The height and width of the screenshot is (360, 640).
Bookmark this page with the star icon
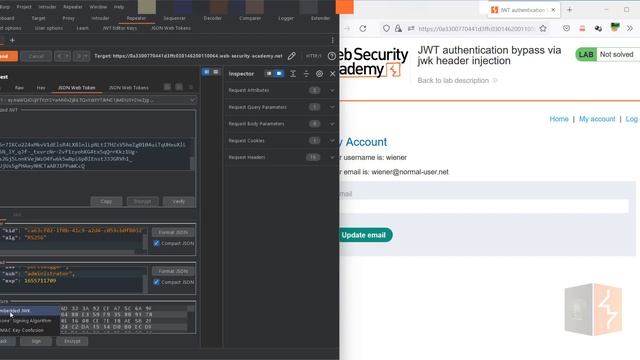(543, 28)
